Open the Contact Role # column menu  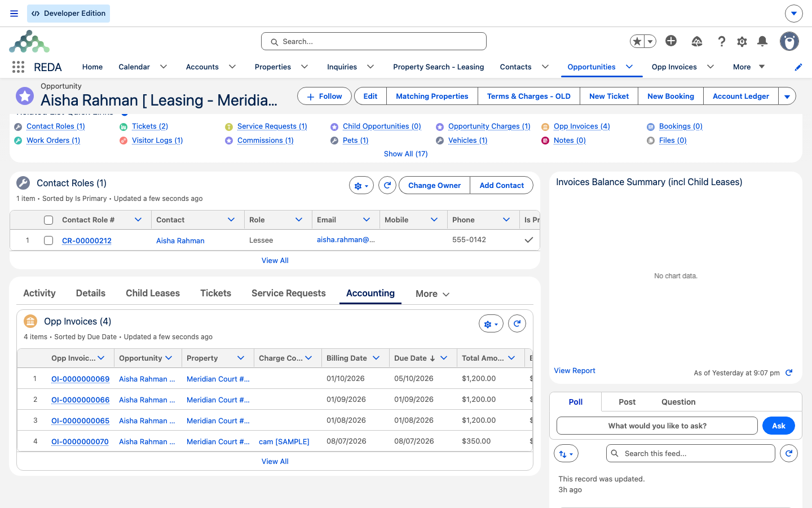tap(138, 220)
